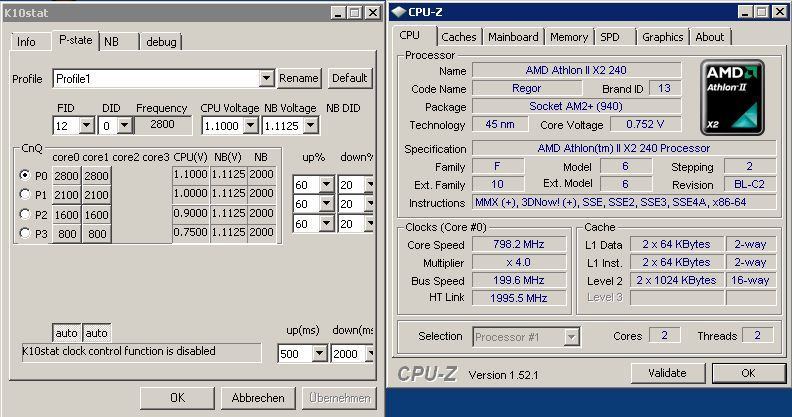Switch to the K10stat debug tab
Image resolution: width=792 pixels, height=417 pixels.
point(161,42)
